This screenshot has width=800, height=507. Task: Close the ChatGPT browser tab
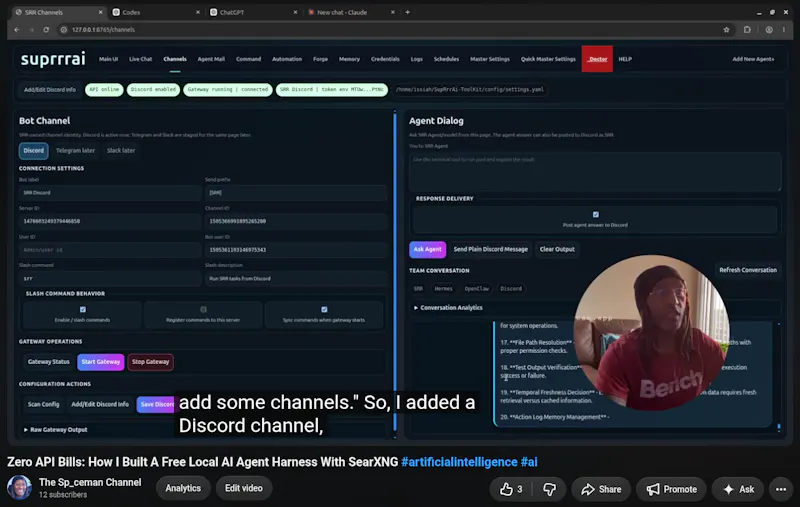pyautogui.click(x=295, y=12)
